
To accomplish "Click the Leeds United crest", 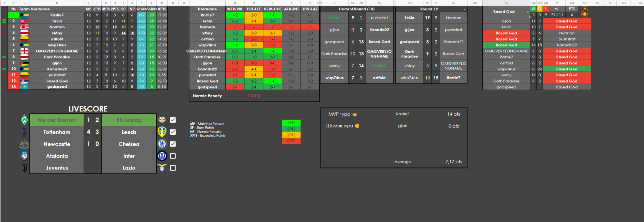I will coord(162,132).
